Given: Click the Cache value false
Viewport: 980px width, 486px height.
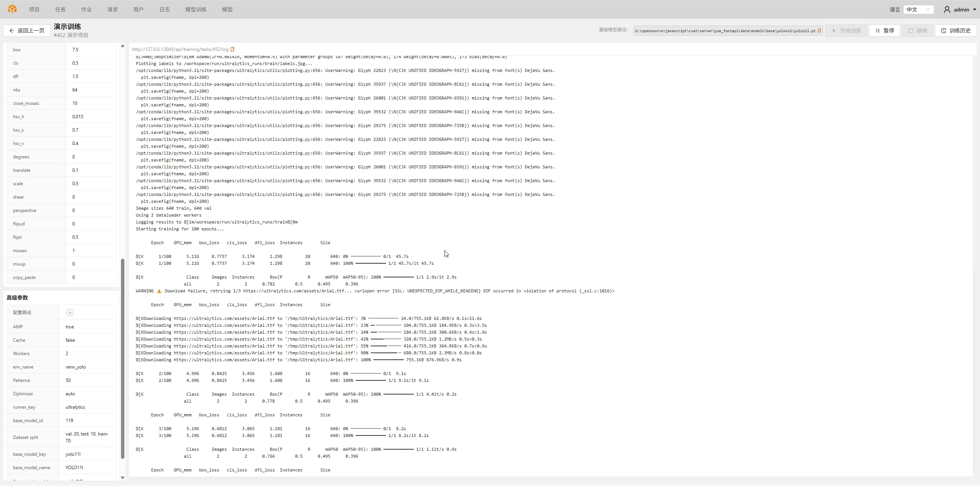Looking at the screenshot, I should [70, 340].
